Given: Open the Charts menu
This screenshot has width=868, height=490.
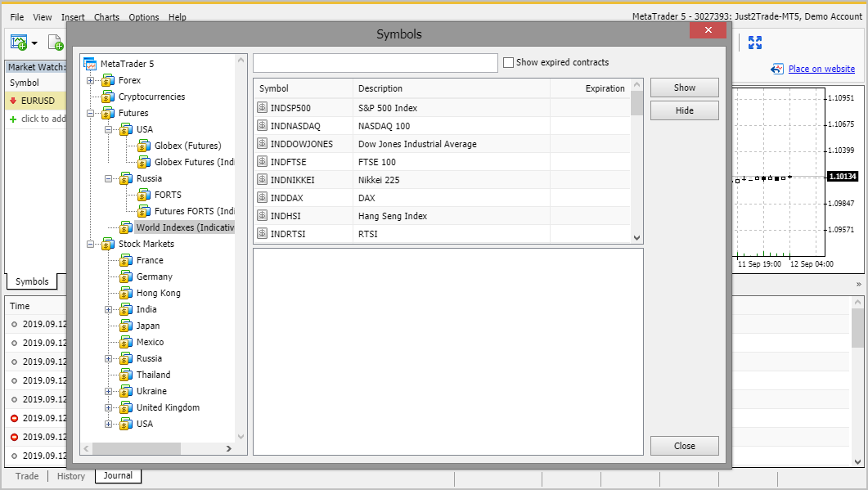Looking at the screenshot, I should pyautogui.click(x=106, y=17).
